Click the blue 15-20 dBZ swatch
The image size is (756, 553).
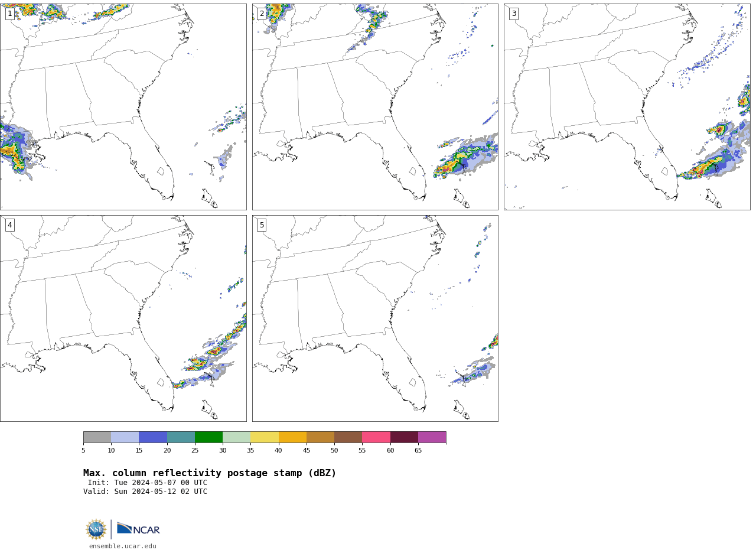tap(153, 437)
